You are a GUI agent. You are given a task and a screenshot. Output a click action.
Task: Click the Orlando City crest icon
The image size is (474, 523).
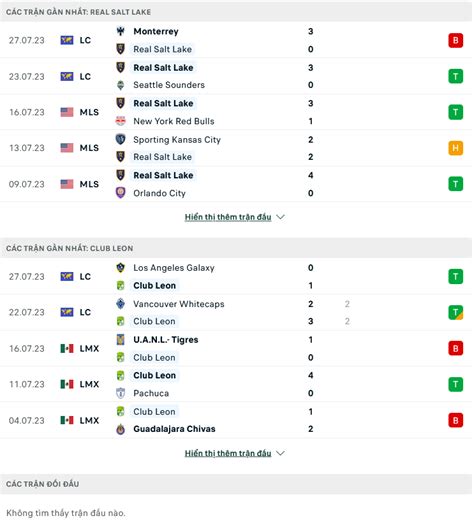pos(120,193)
